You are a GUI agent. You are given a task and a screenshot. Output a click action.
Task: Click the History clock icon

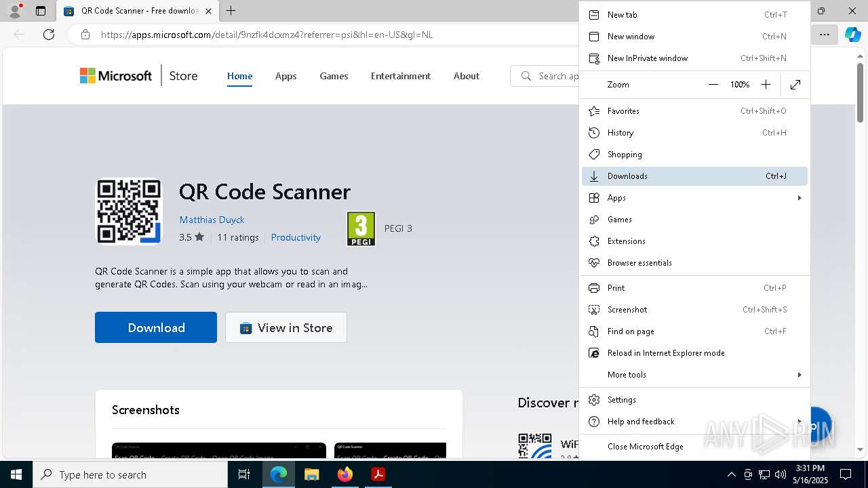pyautogui.click(x=594, y=133)
